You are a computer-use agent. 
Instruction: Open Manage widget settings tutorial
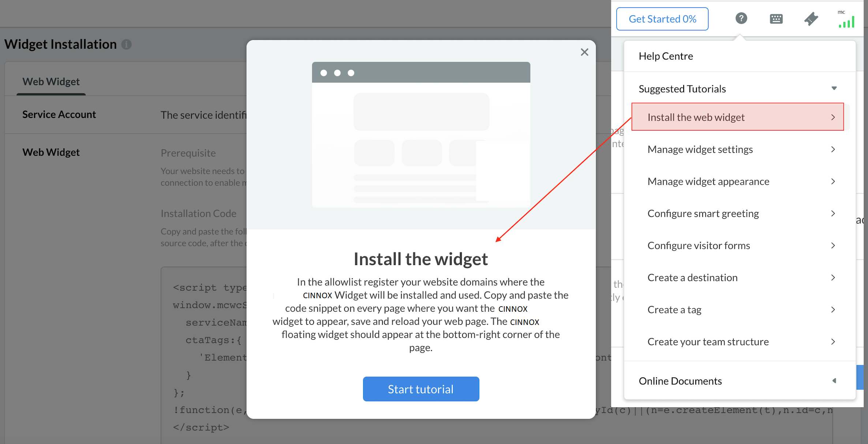click(x=700, y=149)
